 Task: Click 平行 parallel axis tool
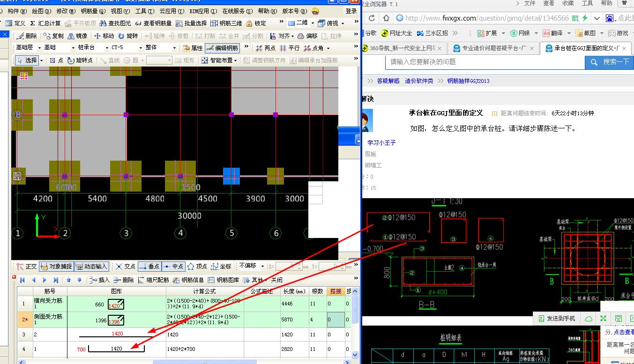pyautogui.click(x=290, y=48)
